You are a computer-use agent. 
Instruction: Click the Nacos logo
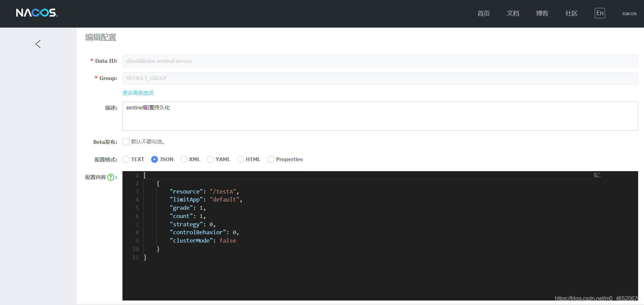pyautogui.click(x=37, y=13)
